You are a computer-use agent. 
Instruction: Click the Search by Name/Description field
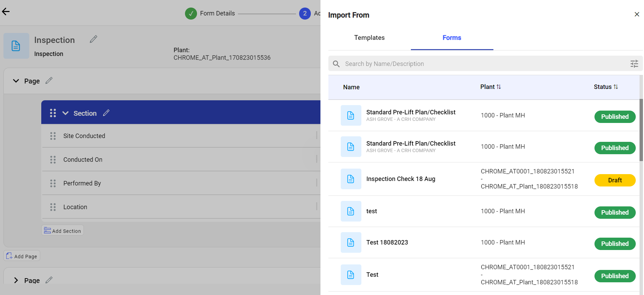point(481,64)
